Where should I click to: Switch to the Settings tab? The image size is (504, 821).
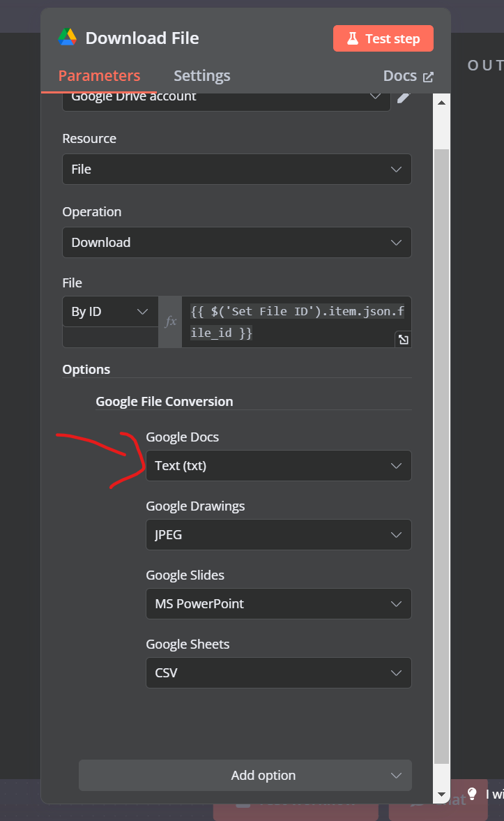click(202, 76)
